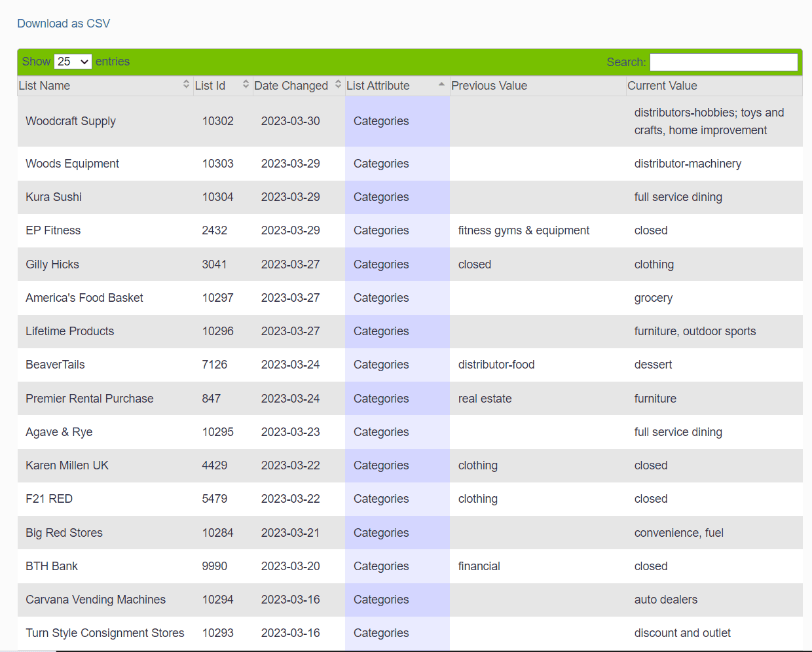Focus the Search input field
Screen dimensions: 812x652
point(724,62)
